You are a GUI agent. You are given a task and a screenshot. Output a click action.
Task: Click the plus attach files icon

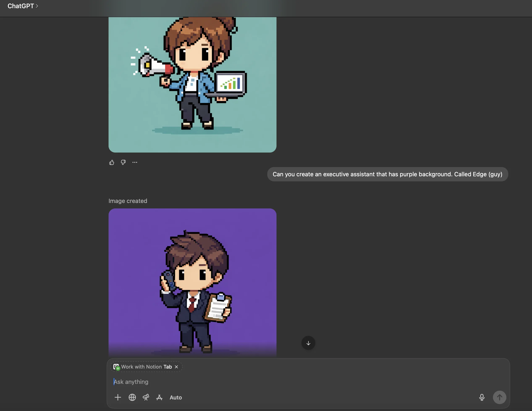pos(118,398)
